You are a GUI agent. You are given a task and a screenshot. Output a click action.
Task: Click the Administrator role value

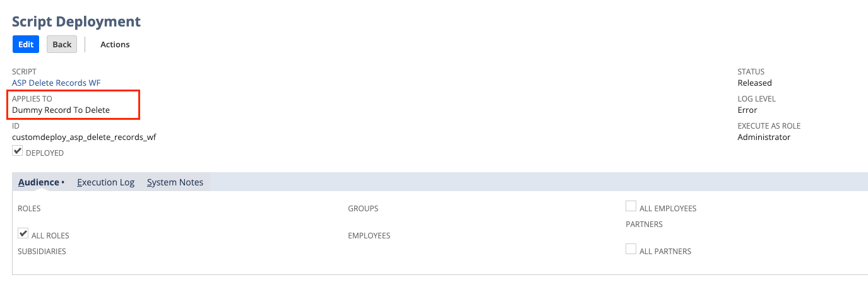[764, 137]
